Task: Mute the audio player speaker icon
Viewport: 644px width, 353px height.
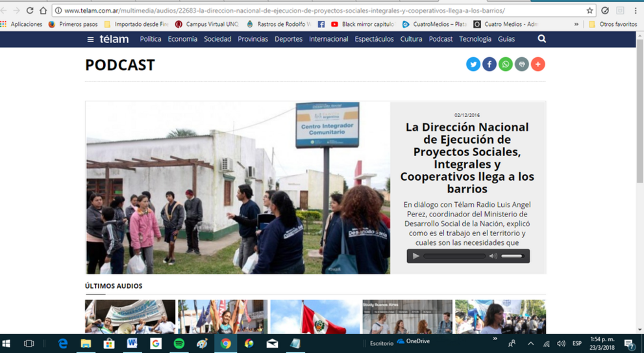Action: click(x=493, y=256)
